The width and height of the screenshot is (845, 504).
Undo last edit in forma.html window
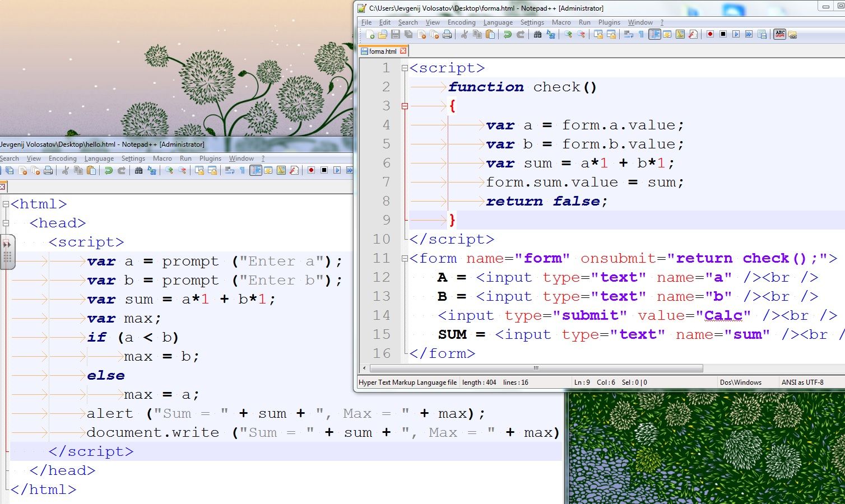click(x=507, y=35)
